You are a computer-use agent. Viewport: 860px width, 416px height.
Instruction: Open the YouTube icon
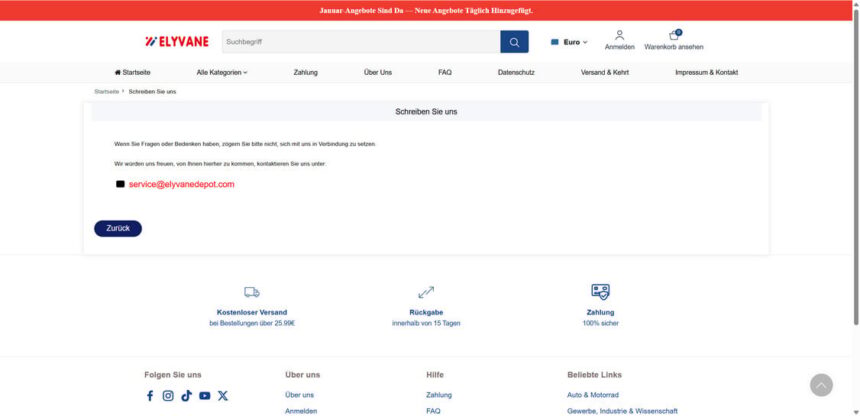[x=205, y=396]
